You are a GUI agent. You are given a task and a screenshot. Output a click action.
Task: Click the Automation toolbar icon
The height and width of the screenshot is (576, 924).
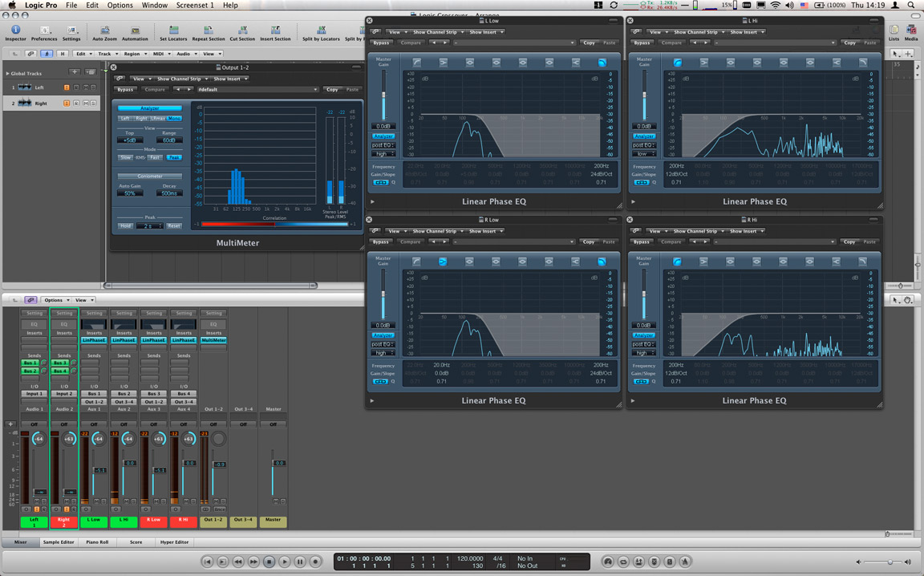pos(135,33)
